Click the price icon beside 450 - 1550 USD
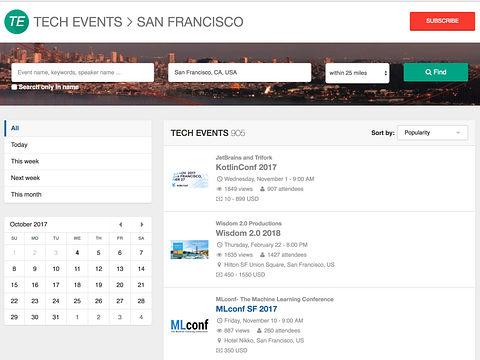Screen dimensions: 480x360 point(219,275)
